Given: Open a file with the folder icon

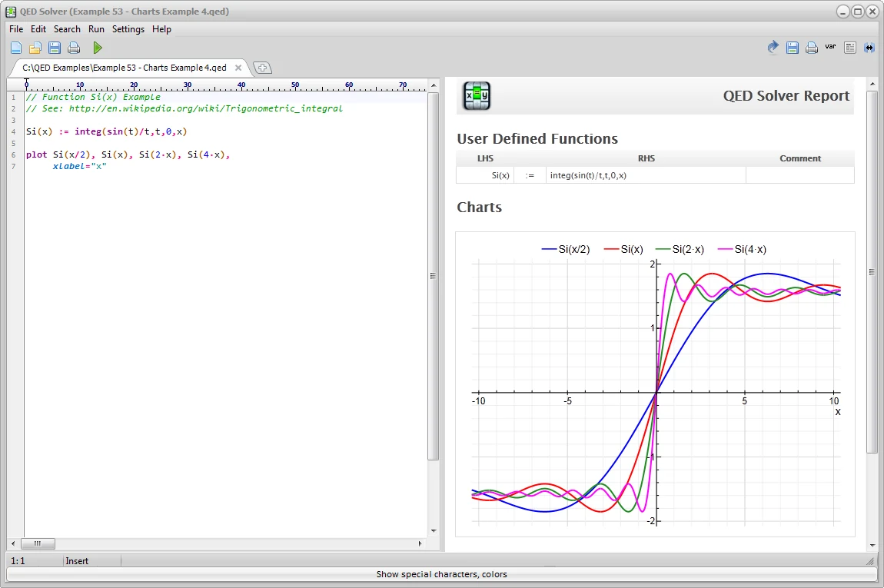Looking at the screenshot, I should 35,48.
